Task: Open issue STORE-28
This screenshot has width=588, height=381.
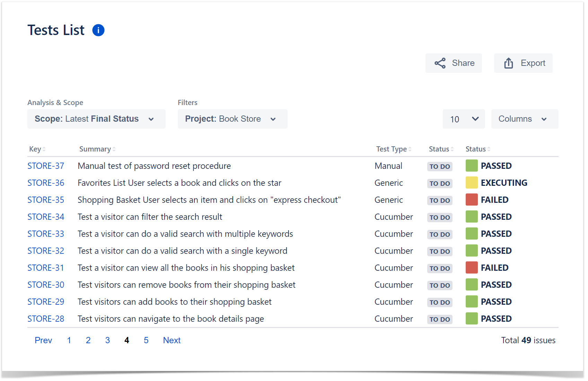Action: 46,319
